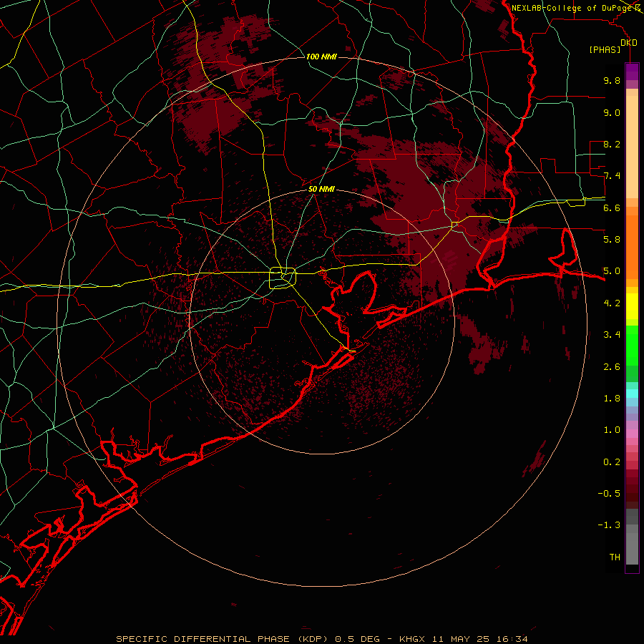Select the 2.6 scale value
The image size is (644, 644).
pos(612,367)
